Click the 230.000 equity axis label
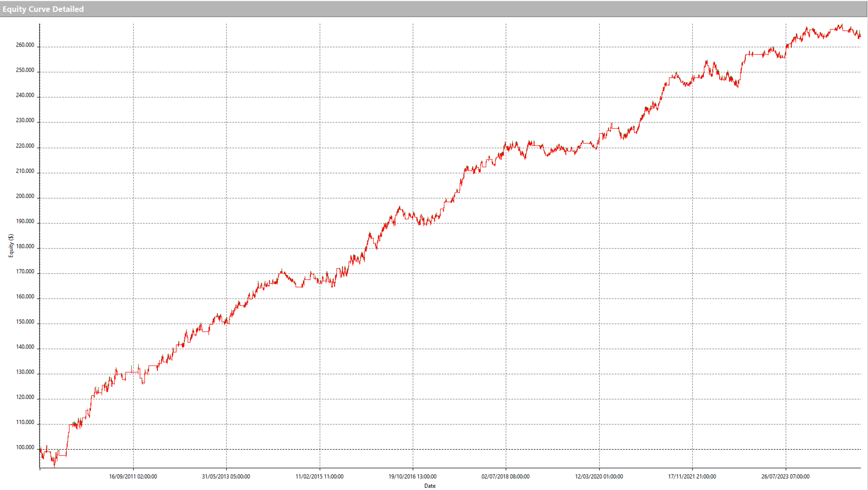 tap(25, 120)
